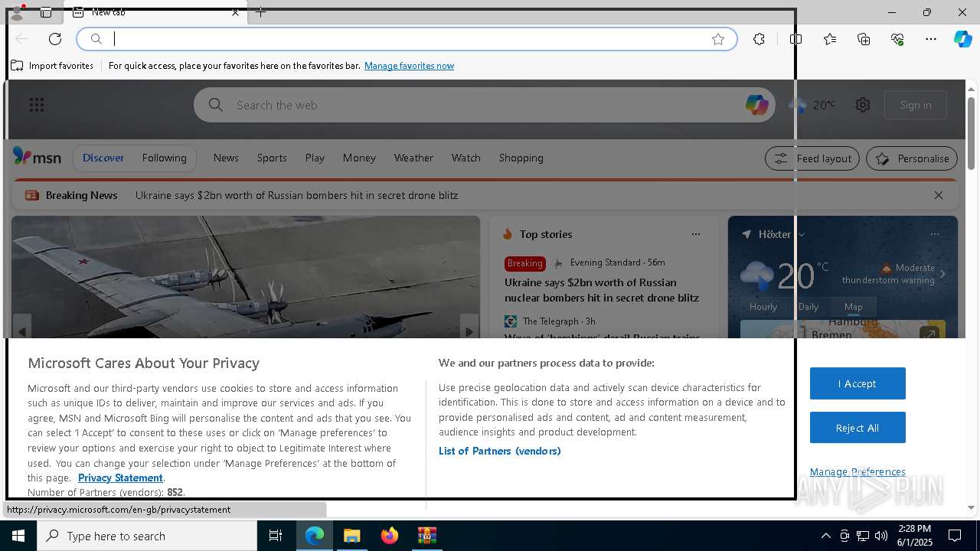
Task: Open the Shopping section
Action: 521,158
